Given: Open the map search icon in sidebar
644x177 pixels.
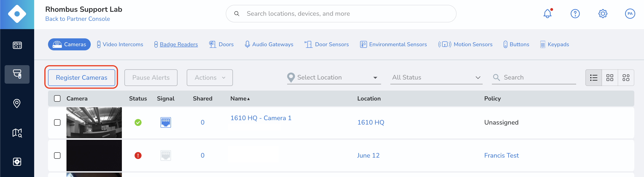Looking at the screenshot, I should coord(17,133).
